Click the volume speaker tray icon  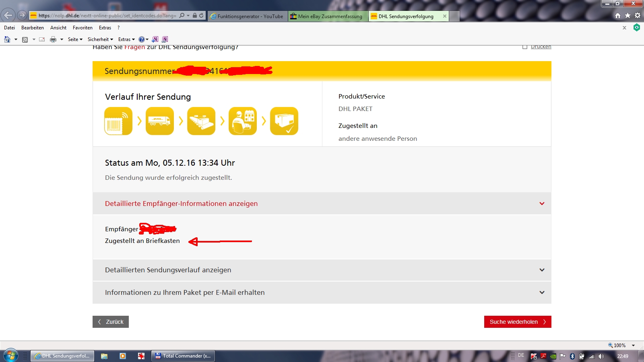601,356
